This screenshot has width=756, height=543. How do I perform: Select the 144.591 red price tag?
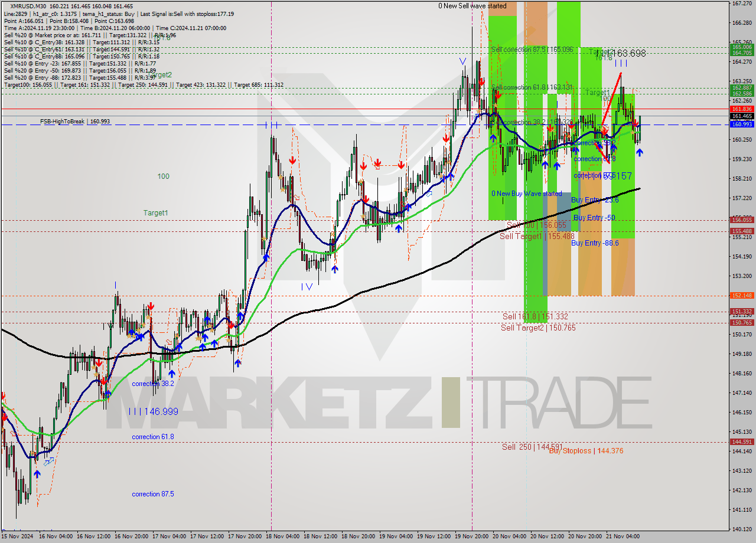tap(742, 441)
